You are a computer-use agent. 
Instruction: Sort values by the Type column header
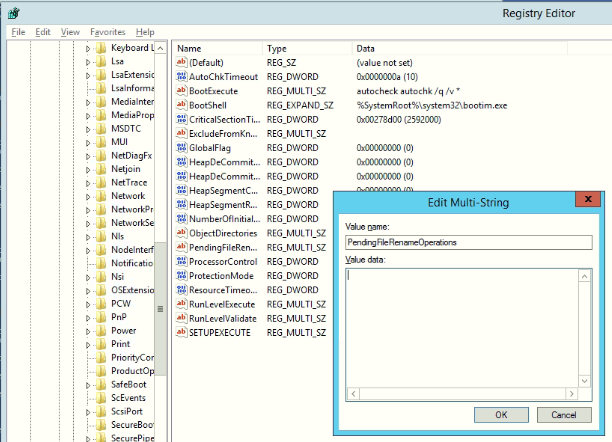click(x=308, y=48)
